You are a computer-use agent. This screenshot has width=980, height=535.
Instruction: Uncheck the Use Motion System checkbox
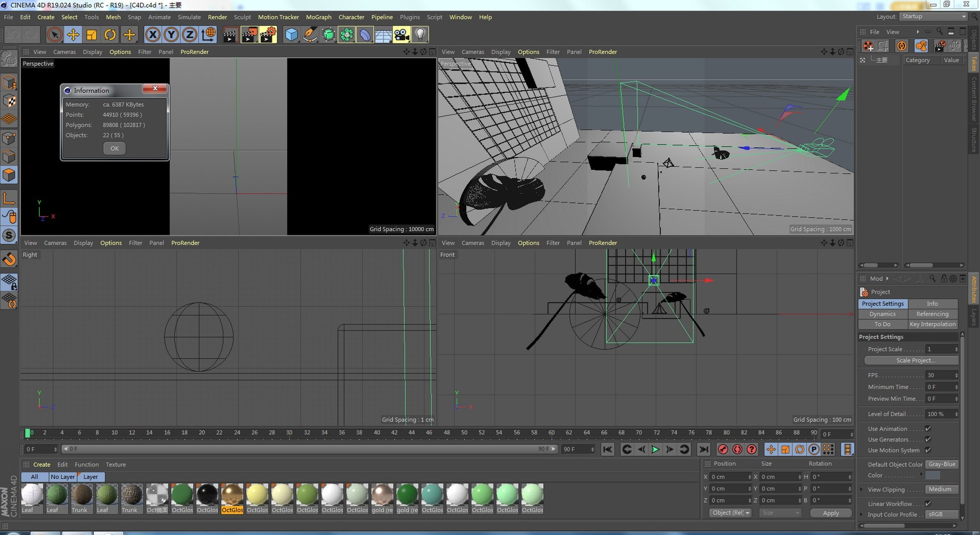pos(928,450)
